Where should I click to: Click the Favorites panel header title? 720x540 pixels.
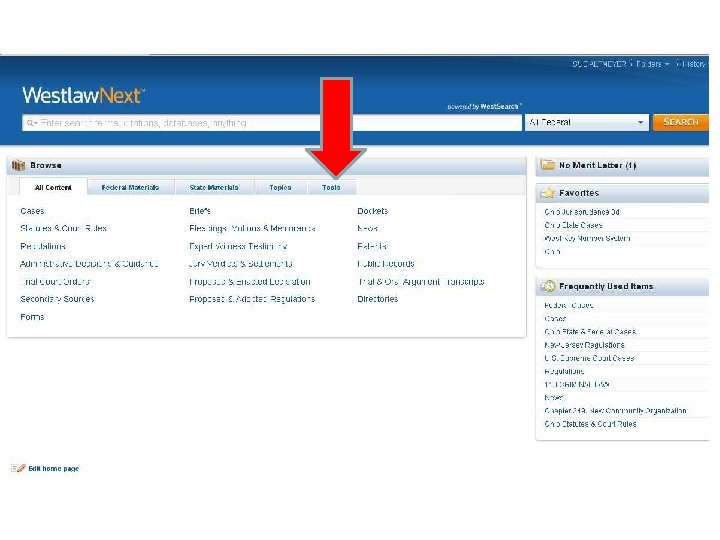(x=579, y=193)
